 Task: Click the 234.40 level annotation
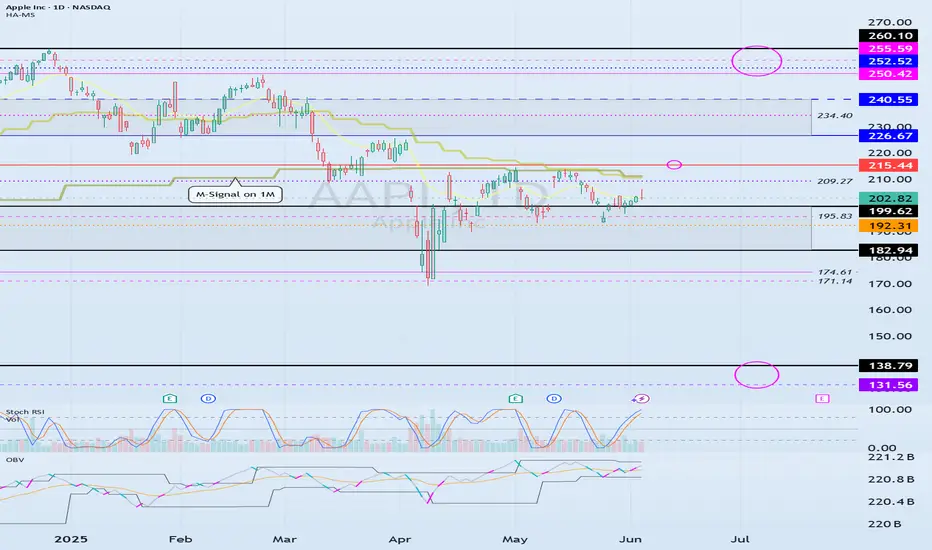(835, 116)
